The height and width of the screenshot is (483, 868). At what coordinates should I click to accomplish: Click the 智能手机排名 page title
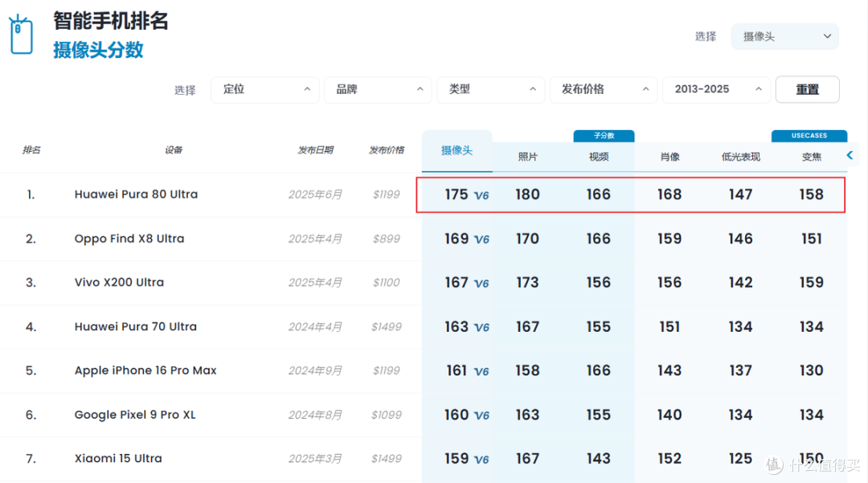coord(111,21)
